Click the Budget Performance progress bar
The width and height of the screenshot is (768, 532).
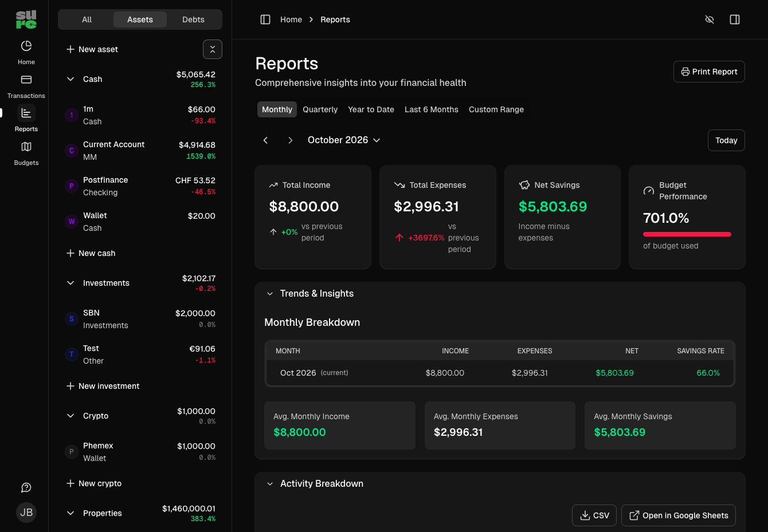(687, 234)
